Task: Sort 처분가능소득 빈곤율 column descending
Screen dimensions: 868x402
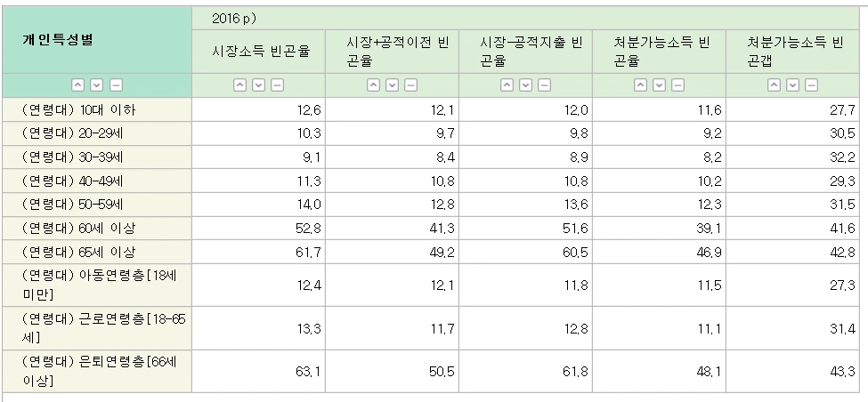Action: [x=660, y=85]
